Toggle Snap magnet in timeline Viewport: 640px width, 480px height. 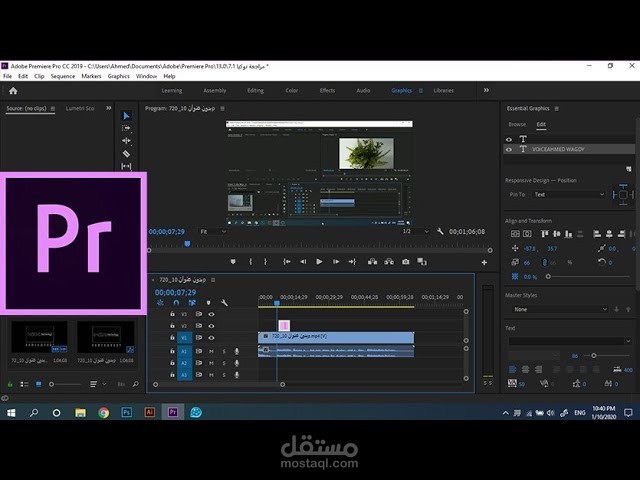click(x=176, y=303)
